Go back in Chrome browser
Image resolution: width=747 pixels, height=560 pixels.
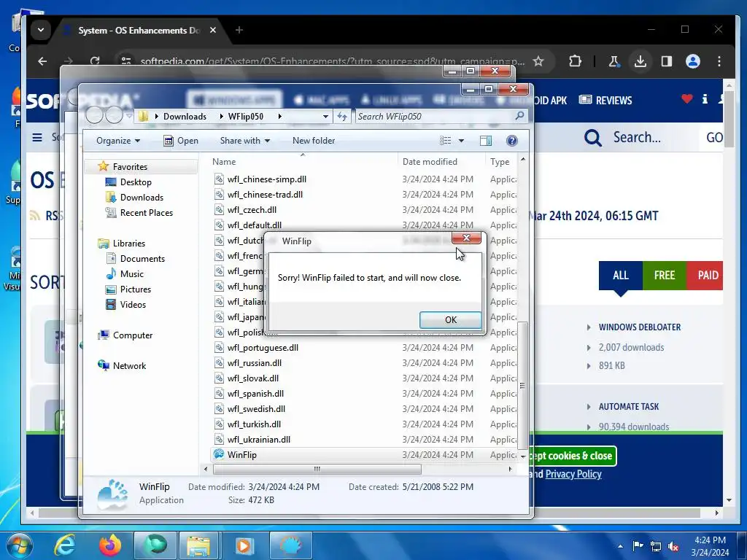click(42, 61)
